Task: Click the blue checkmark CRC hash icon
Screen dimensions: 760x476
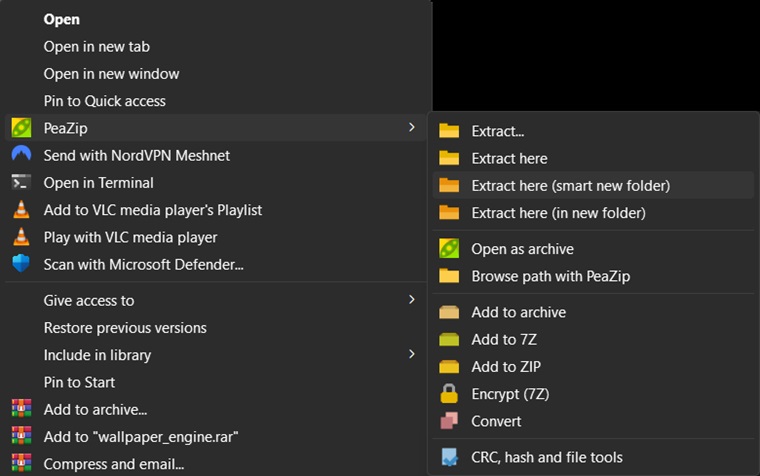Action: [449, 457]
